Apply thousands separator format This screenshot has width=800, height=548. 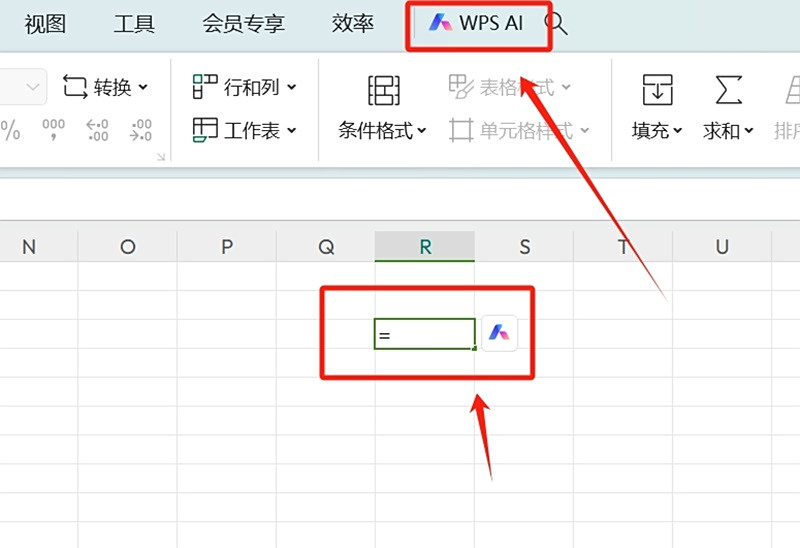point(53,130)
